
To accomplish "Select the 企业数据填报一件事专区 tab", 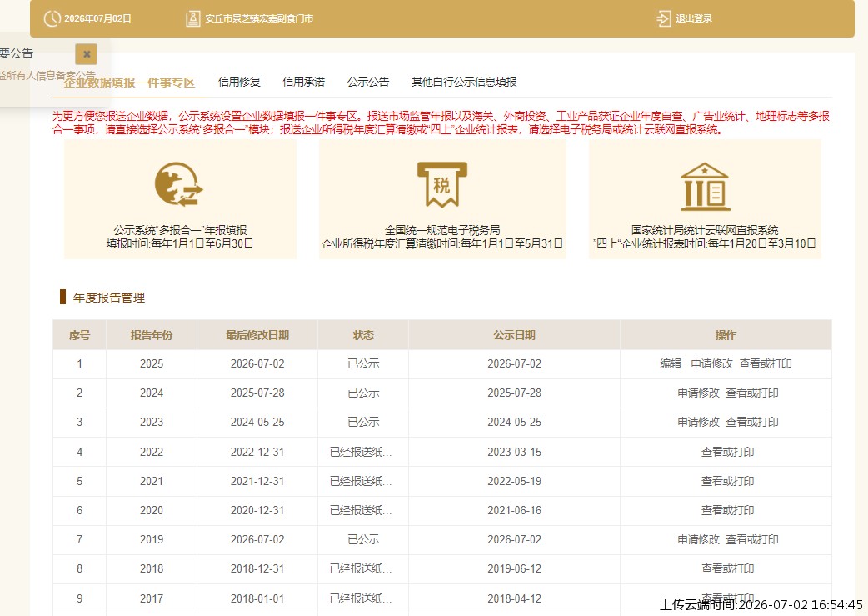I will (130, 83).
